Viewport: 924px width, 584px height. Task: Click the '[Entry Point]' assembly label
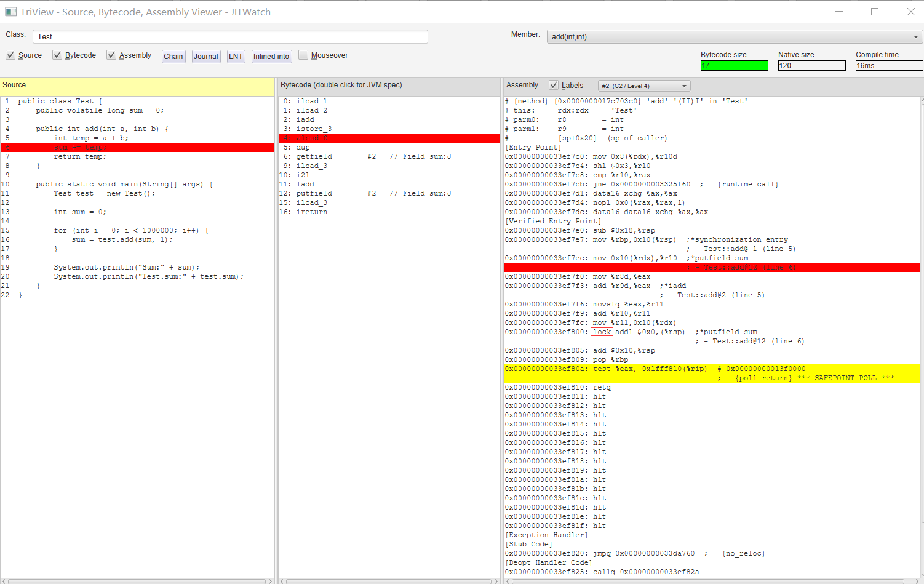[533, 147]
